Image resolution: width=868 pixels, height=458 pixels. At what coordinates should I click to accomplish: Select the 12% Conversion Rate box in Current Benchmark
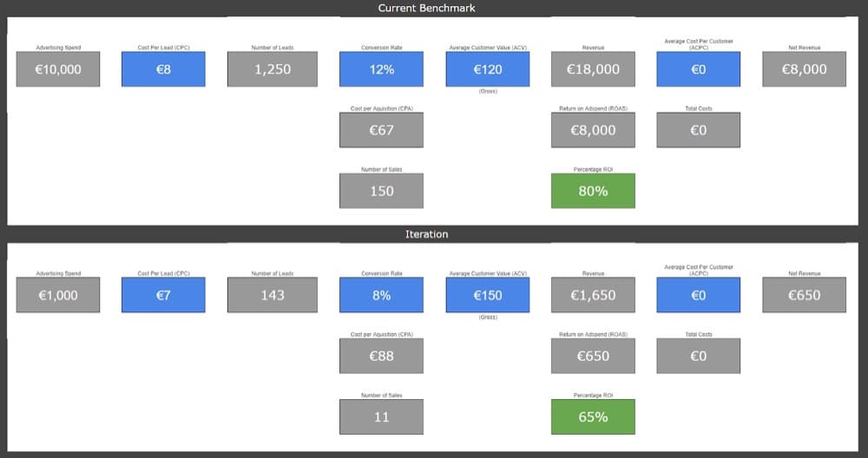pyautogui.click(x=381, y=69)
